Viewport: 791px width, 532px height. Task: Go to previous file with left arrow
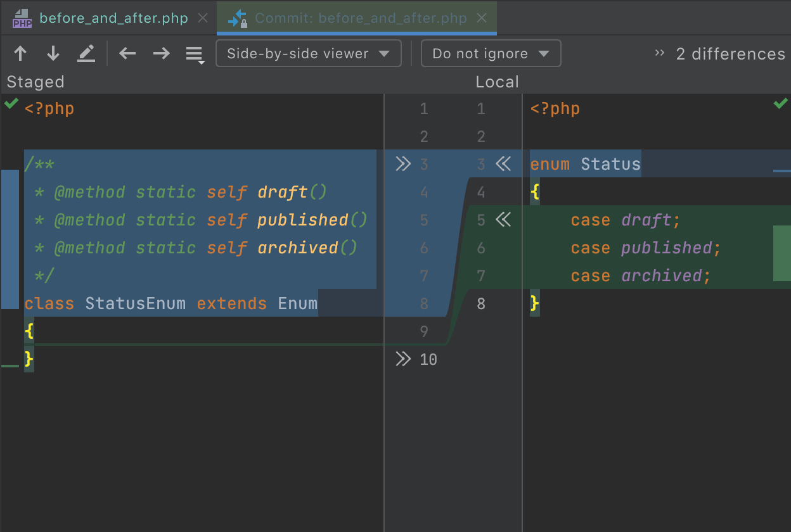coord(128,54)
